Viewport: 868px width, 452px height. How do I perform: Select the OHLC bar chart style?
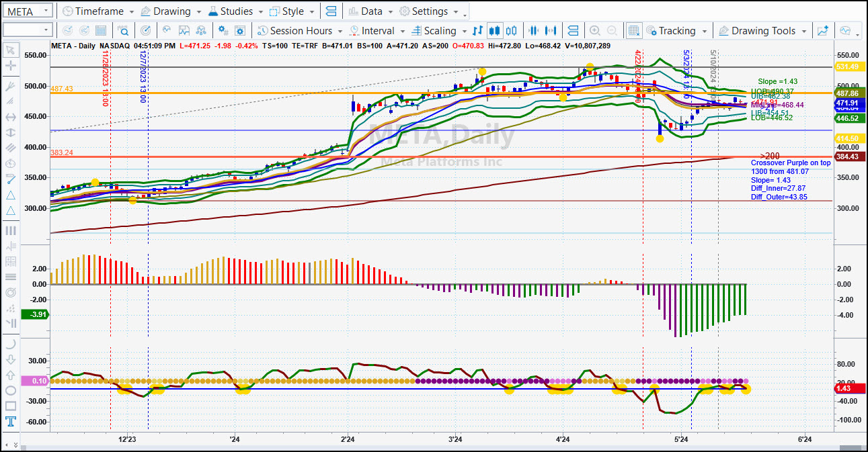[478, 30]
